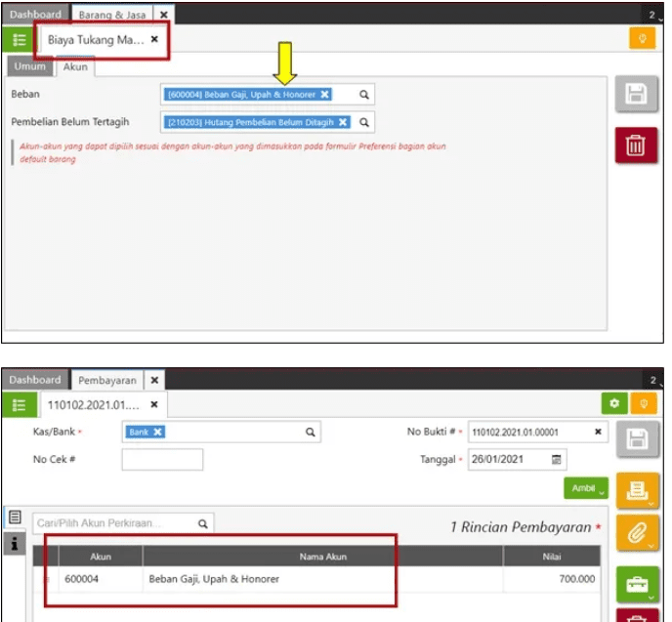672x622 pixels.
Task: Save the payment with the disk icon
Action: point(637,439)
